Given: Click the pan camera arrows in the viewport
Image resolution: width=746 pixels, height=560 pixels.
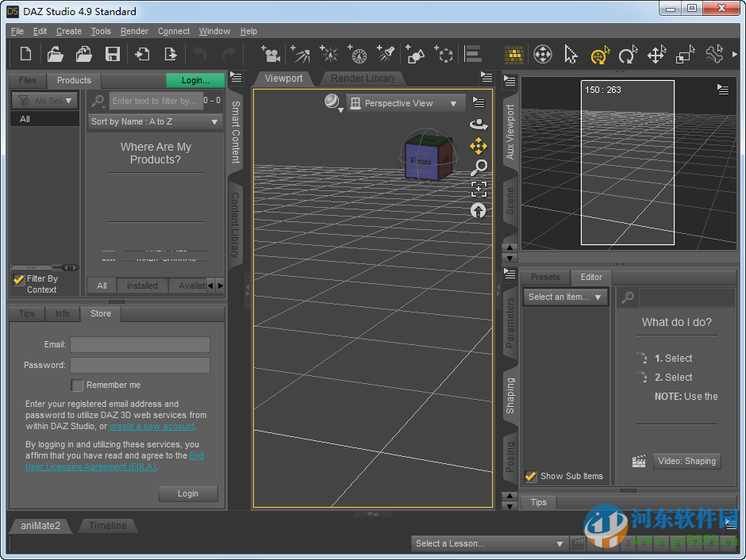Looking at the screenshot, I should pos(479,146).
